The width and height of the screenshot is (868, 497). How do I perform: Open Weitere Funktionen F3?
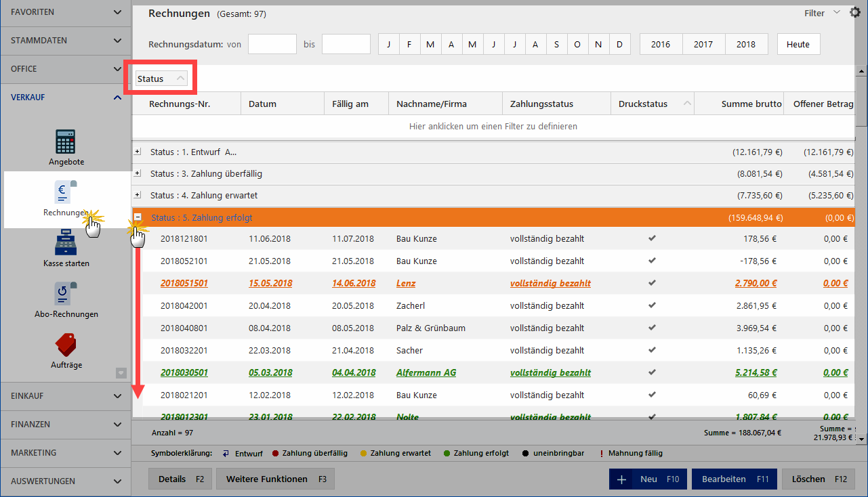275,479
